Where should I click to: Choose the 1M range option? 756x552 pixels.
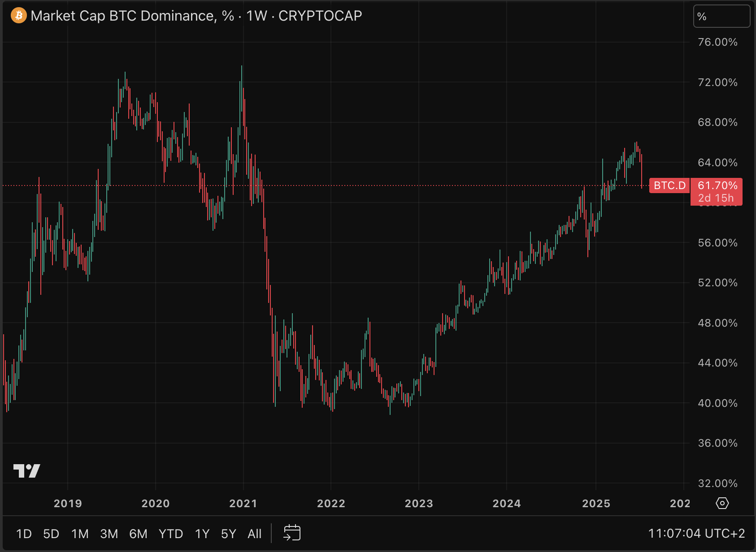(x=80, y=534)
